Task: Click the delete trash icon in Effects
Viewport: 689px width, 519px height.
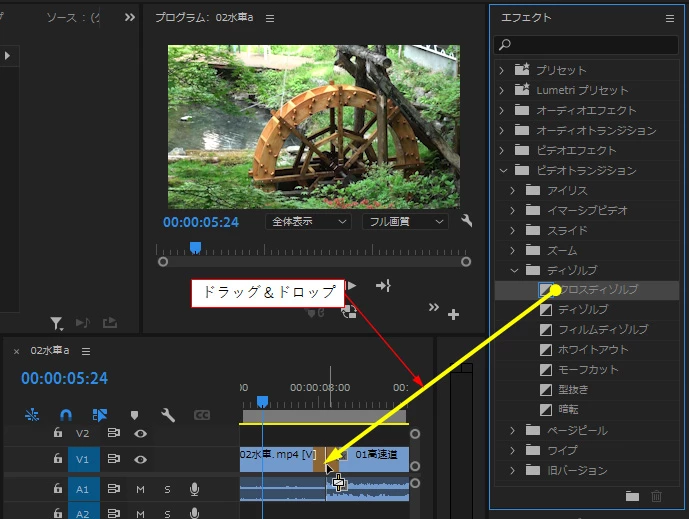Action: click(656, 497)
